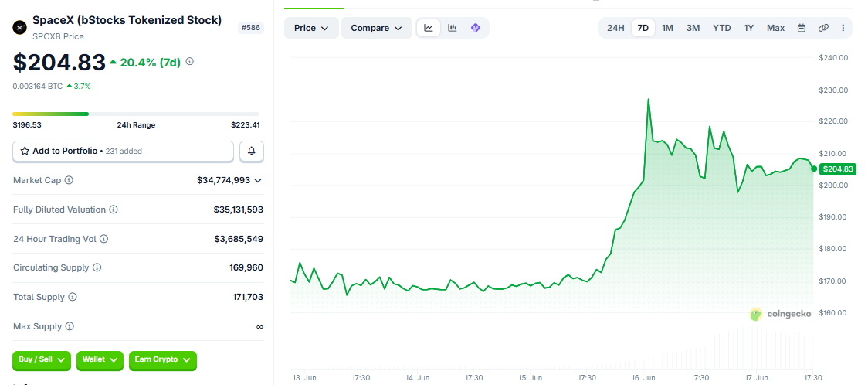Switch chart to 1M range
868x385 pixels.
(668, 28)
